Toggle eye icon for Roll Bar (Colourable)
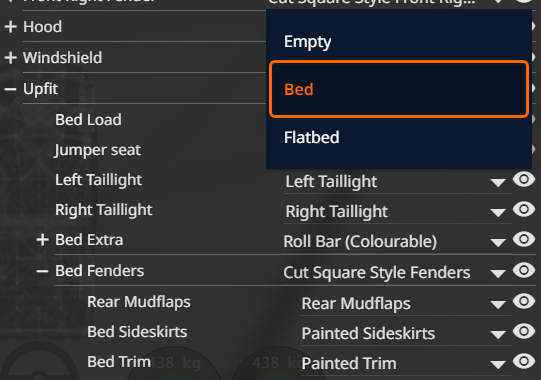Screen dimensions: 541x380 523,239
